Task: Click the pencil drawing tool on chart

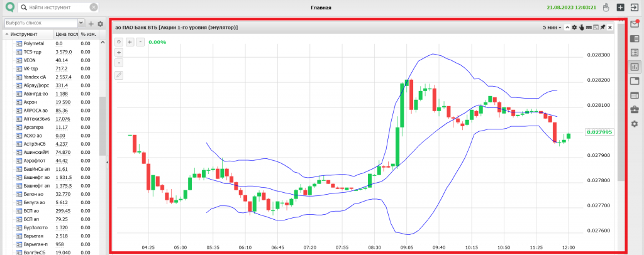Action: coord(119,75)
